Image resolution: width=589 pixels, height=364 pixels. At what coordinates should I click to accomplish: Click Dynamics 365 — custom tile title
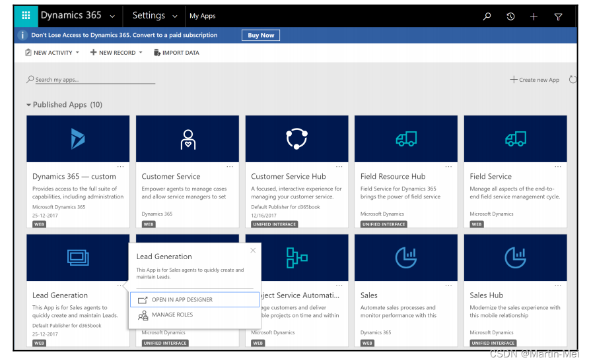click(x=74, y=176)
